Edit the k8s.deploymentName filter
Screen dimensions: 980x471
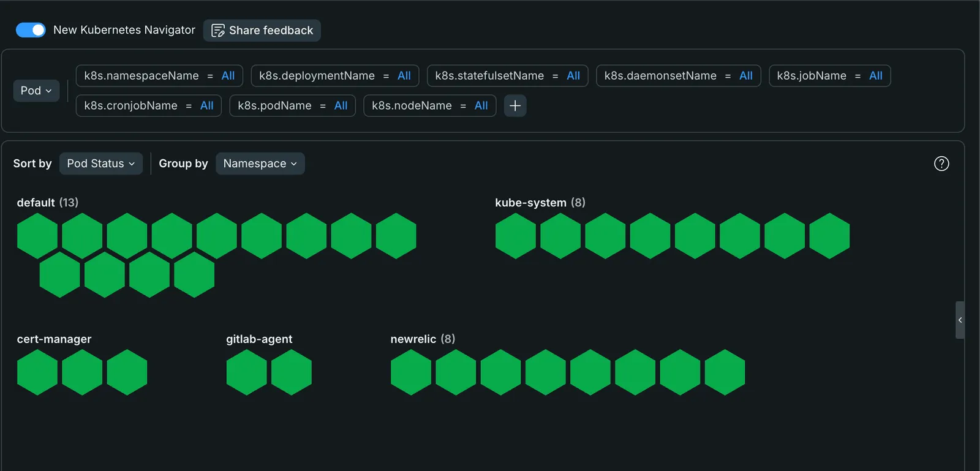[x=335, y=76]
